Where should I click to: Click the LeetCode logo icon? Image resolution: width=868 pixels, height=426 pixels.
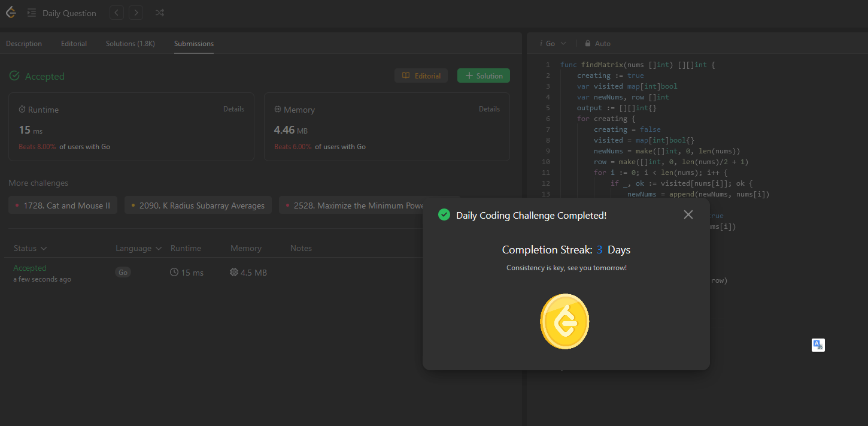click(11, 13)
